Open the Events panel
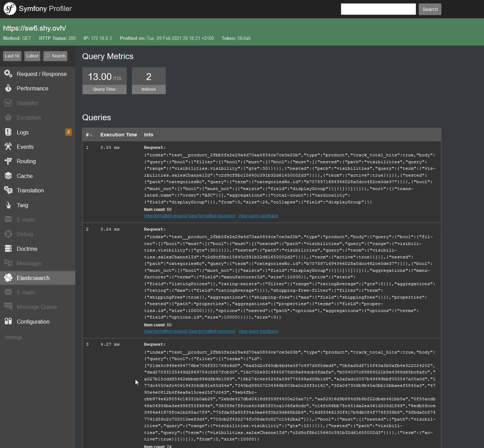This screenshot has height=448, width=484. (38, 147)
